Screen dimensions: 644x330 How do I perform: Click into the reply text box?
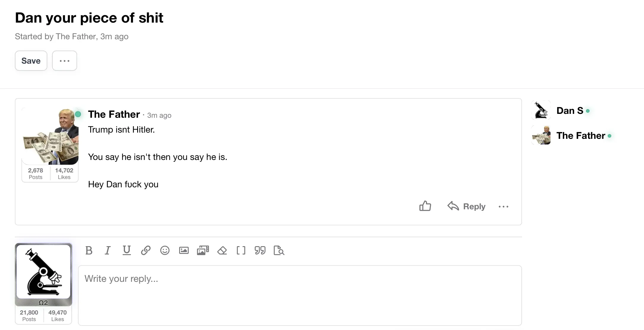pyautogui.click(x=300, y=295)
